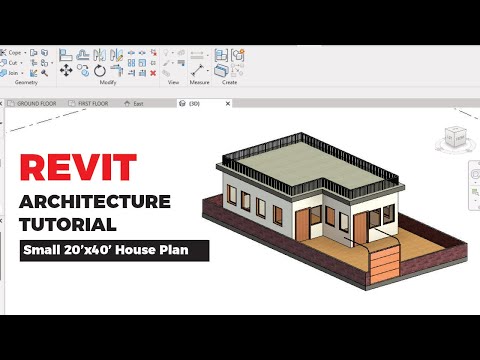Select the Aligned Dimension tool
Image resolution: width=480 pixels, height=360 pixels.
point(197,55)
